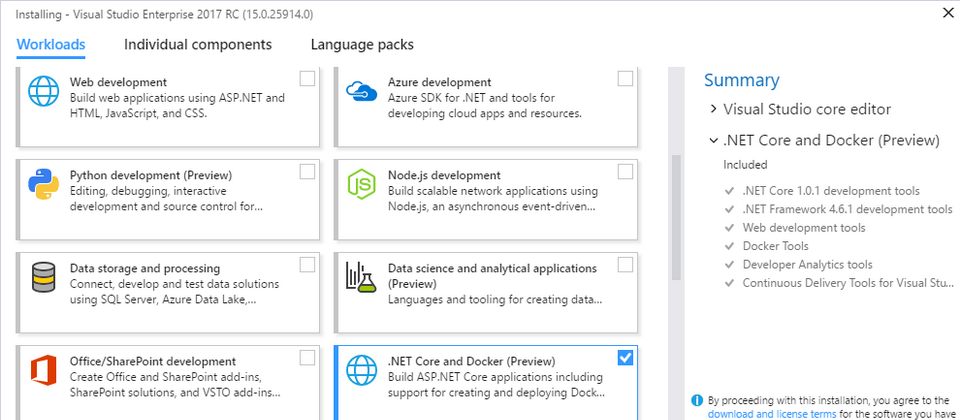Collapse .NET Core and Docker summary section

point(713,140)
